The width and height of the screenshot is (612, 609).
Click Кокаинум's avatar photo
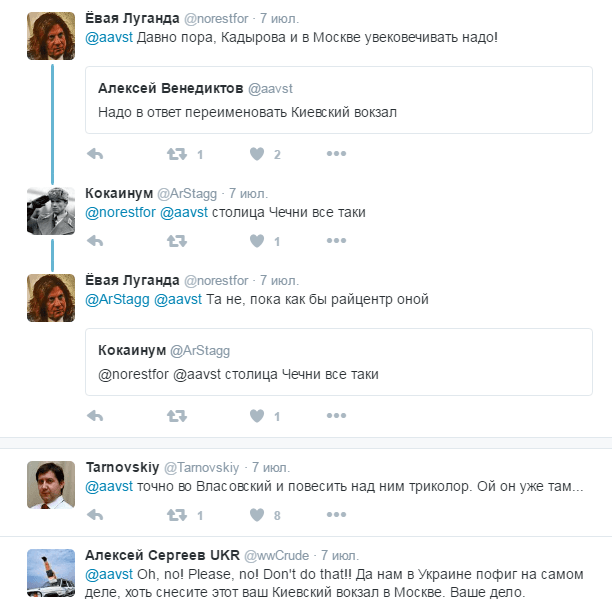click(x=51, y=211)
